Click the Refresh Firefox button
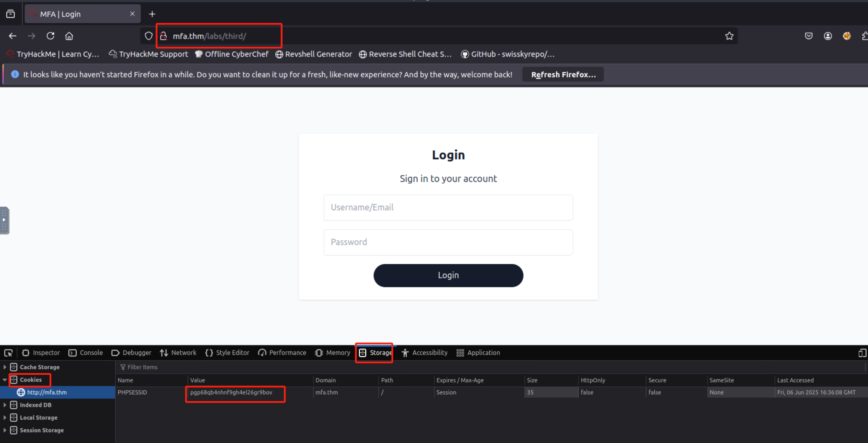Screen dimensions: 868x443 (x=563, y=74)
